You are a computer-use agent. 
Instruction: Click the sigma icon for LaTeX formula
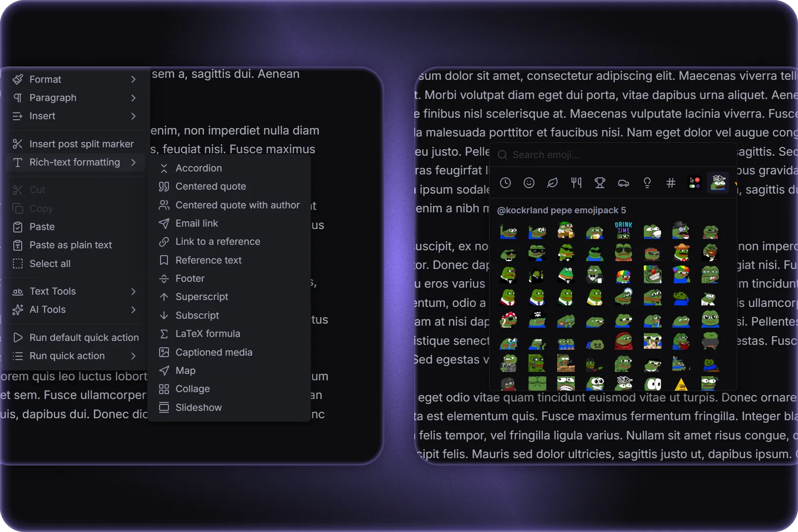164,334
